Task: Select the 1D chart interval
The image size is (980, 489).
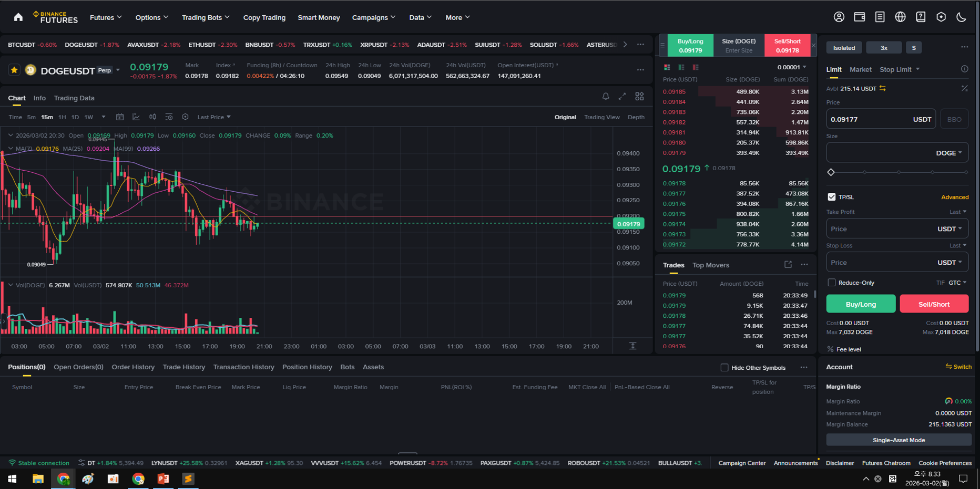Action: 75,117
